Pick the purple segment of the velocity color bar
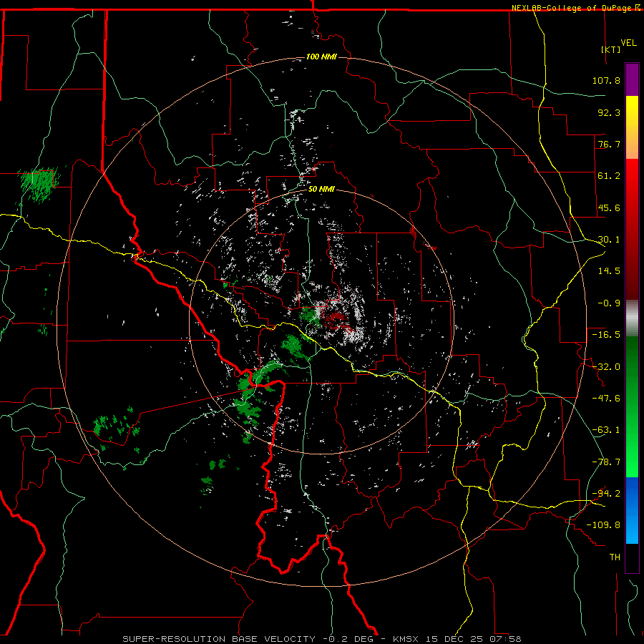 click(x=632, y=79)
